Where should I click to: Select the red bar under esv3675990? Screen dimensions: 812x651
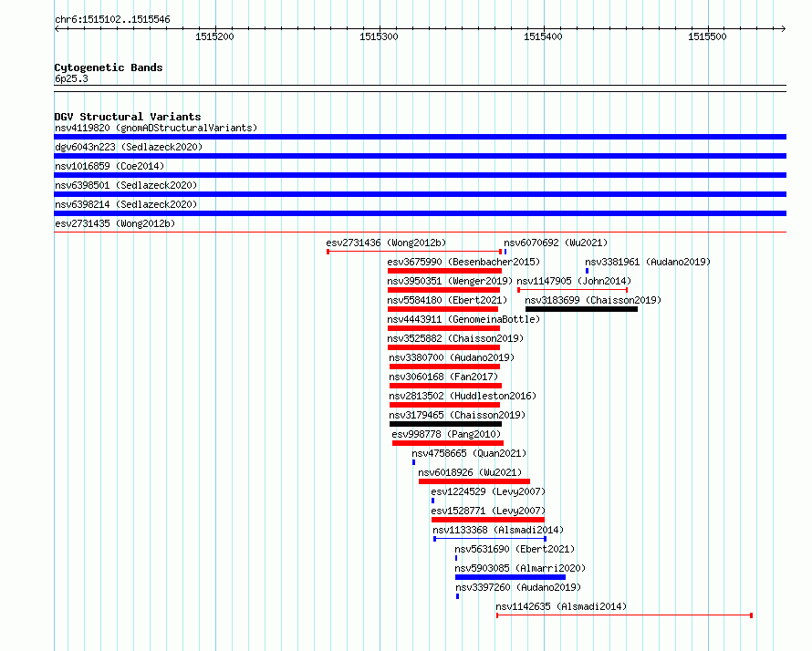tap(444, 271)
